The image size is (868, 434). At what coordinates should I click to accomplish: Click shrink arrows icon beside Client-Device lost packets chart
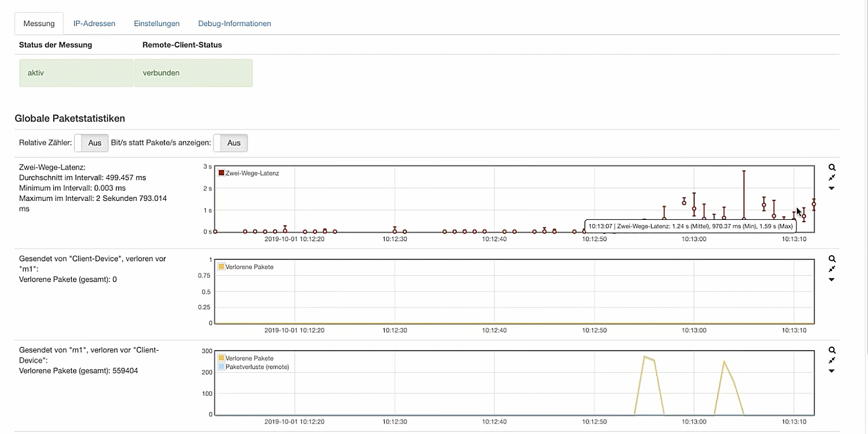pos(832,269)
